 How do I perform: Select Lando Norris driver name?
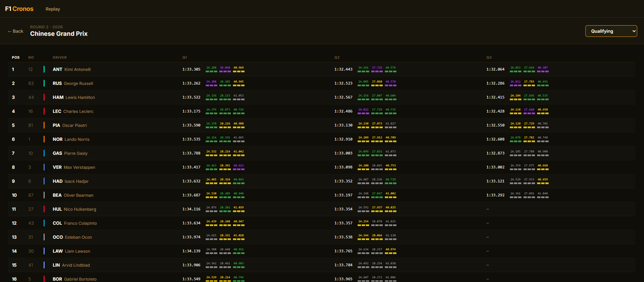click(77, 139)
